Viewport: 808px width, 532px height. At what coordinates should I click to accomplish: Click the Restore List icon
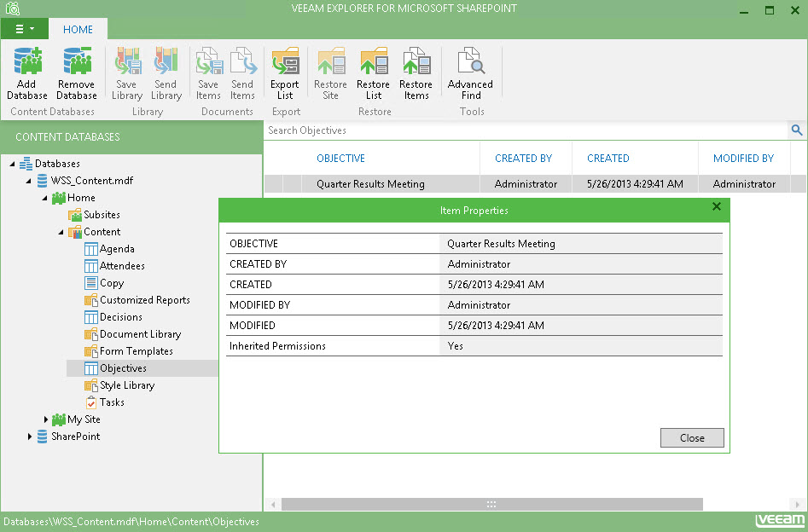pos(374,61)
